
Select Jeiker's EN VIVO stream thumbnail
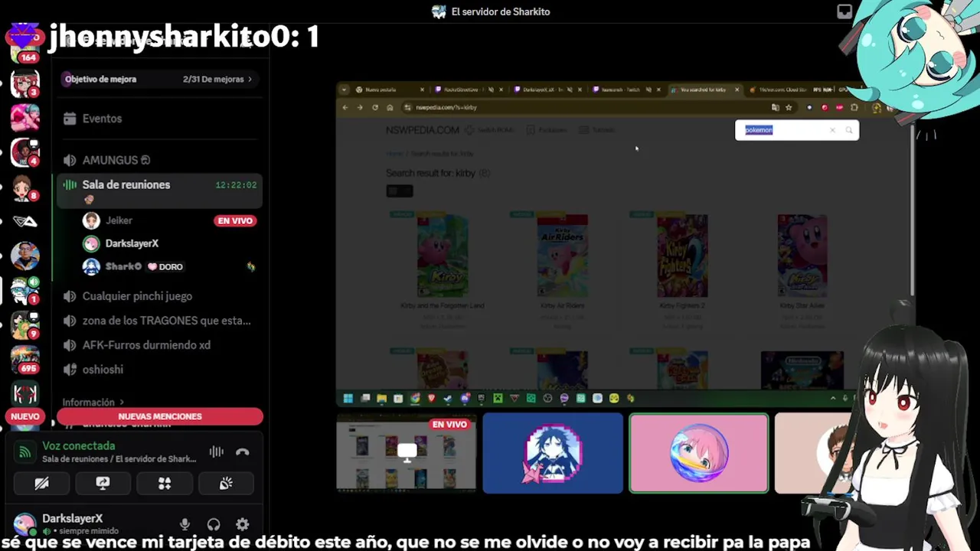407,453
